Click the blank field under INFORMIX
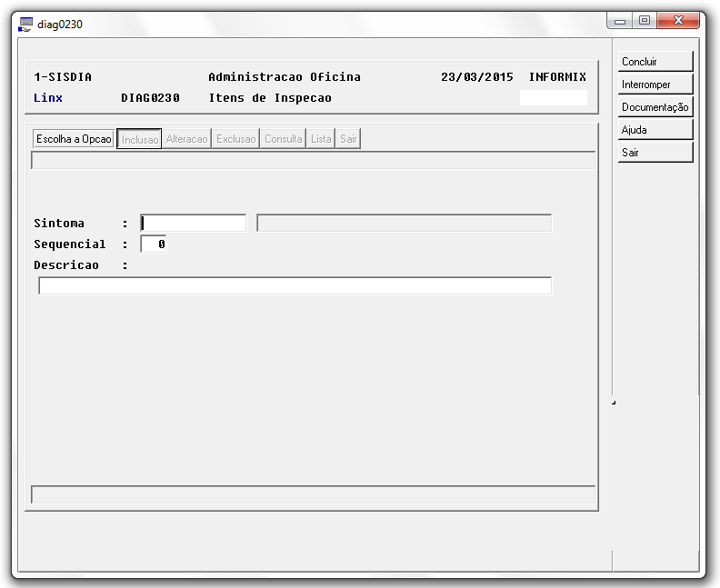 pyautogui.click(x=554, y=98)
